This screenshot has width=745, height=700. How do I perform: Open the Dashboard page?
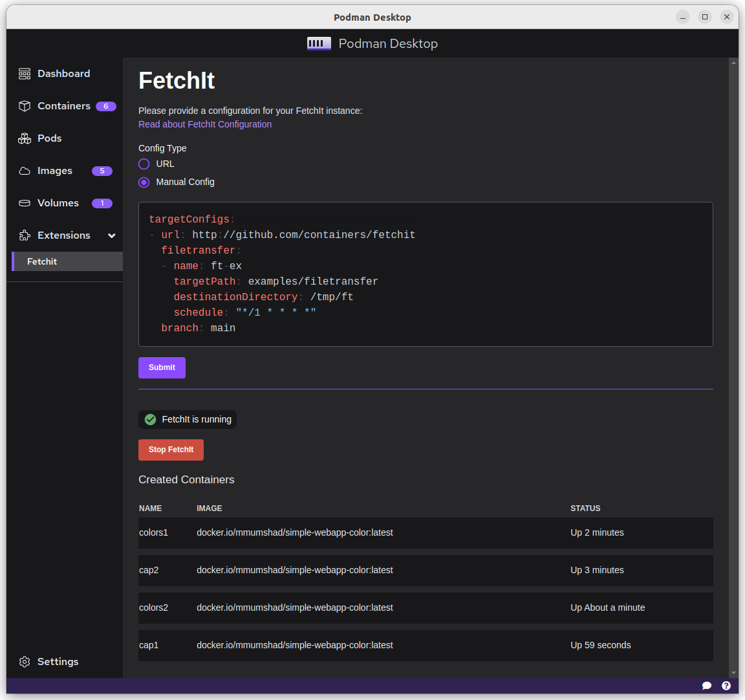(63, 74)
